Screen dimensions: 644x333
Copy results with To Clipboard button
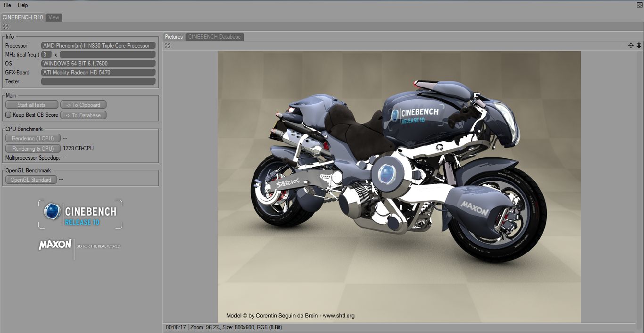tap(83, 105)
